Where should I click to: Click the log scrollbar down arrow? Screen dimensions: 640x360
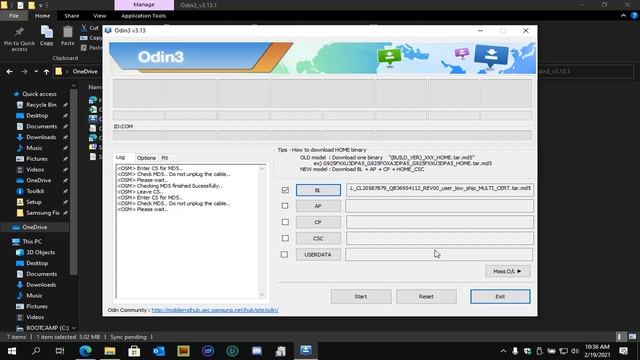point(262,295)
